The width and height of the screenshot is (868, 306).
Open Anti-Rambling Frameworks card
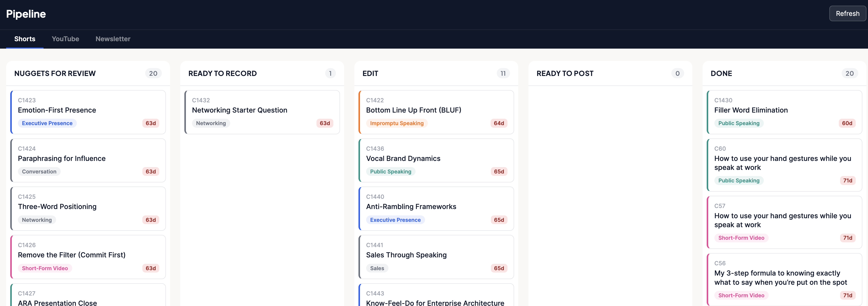pyautogui.click(x=436, y=208)
